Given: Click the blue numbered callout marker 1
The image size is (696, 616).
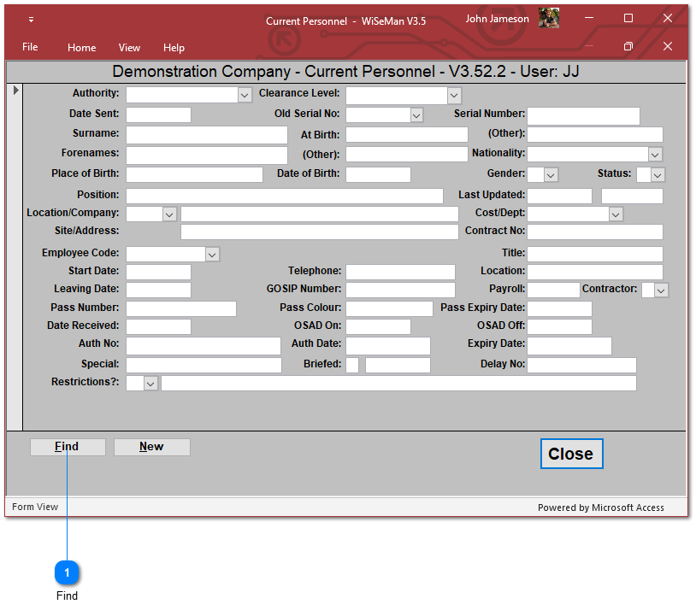Looking at the screenshot, I should coord(67,573).
